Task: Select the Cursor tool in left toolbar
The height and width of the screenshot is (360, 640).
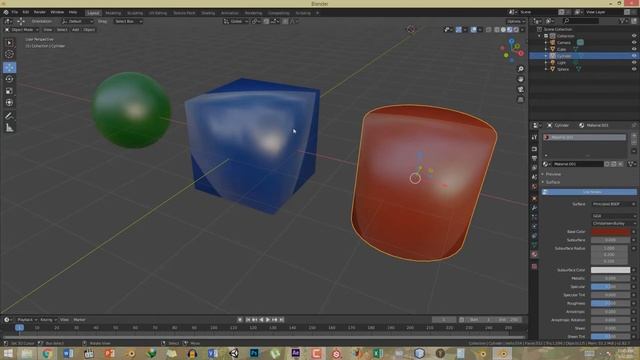Action: [x=9, y=54]
